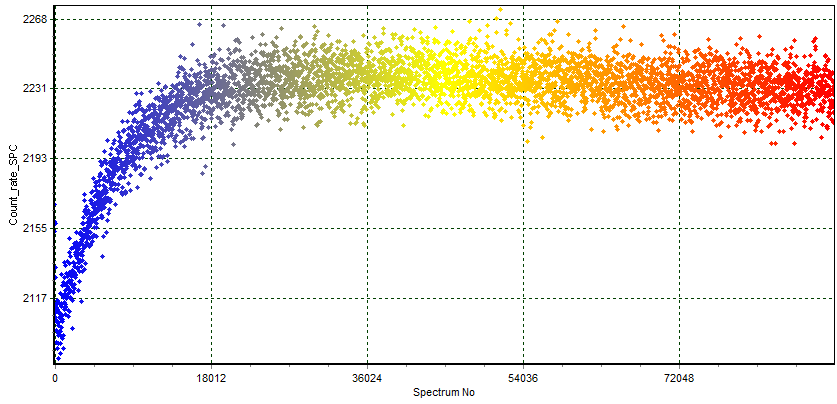Image resolution: width=837 pixels, height=404 pixels.
Task: Click gridline intersection of 36024 and 2193
Action: point(367,159)
